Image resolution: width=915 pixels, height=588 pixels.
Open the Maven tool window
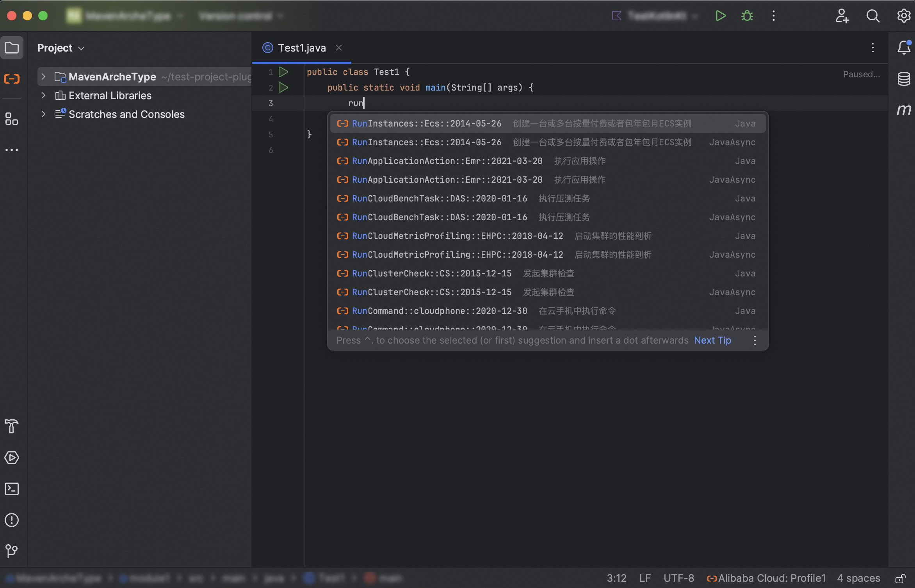904,110
